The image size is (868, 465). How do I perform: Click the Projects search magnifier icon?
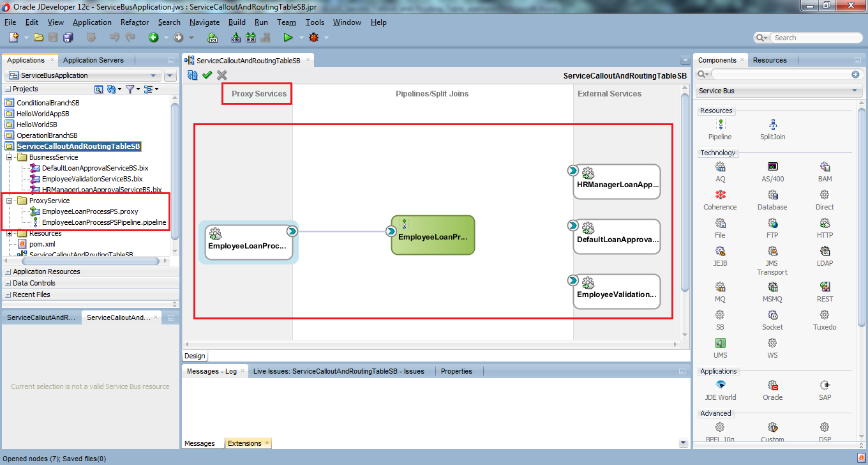point(99,89)
